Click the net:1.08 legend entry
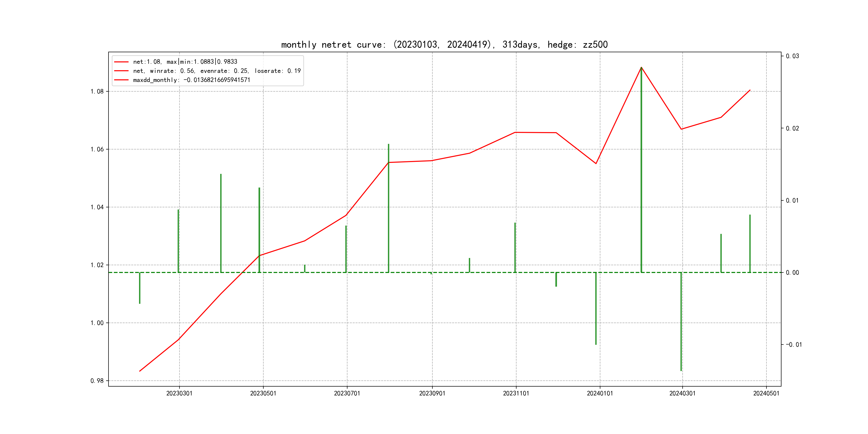The height and width of the screenshot is (434, 868). (x=185, y=62)
